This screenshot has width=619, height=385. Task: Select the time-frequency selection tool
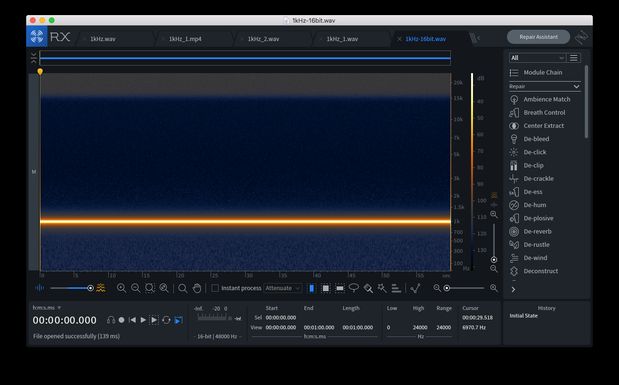pyautogui.click(x=326, y=288)
